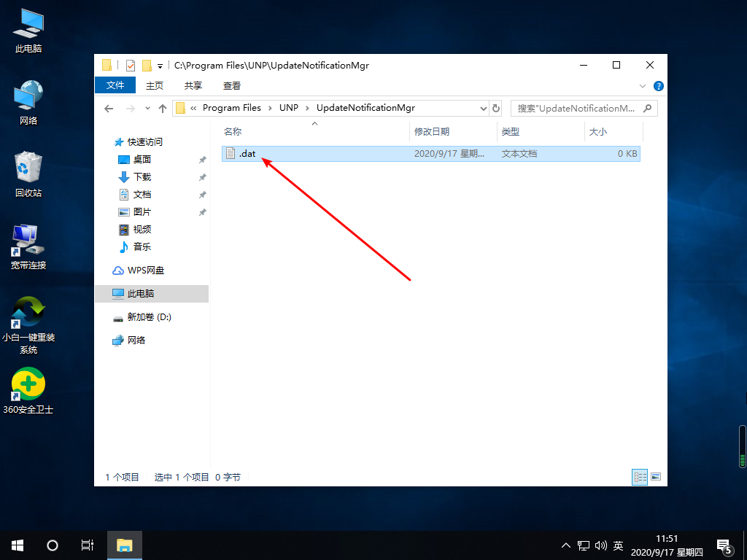
Task: Open Task View from taskbar
Action: [x=88, y=545]
